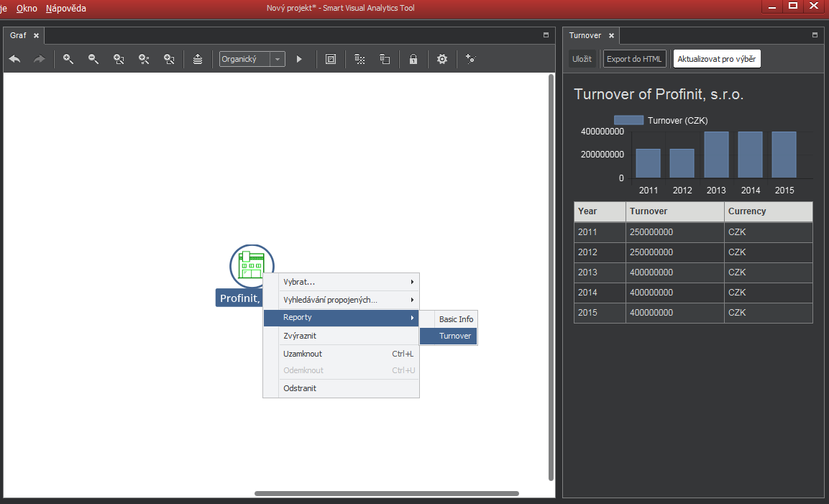The height and width of the screenshot is (504, 829).
Task: Zoom in on the graph
Action: (68, 59)
